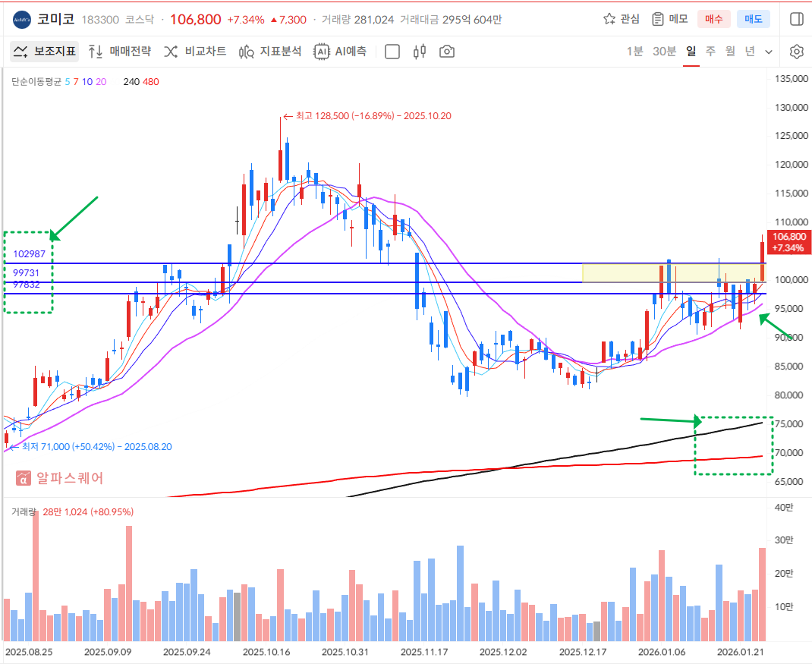Expand the timeframe dropdown chevron

[x=769, y=52]
